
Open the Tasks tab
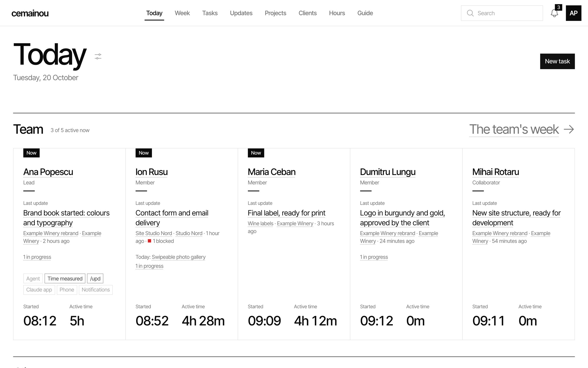pyautogui.click(x=210, y=13)
